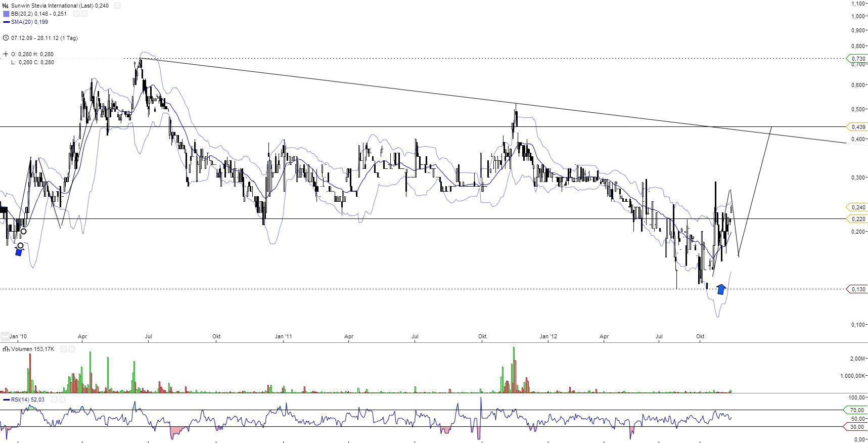Click the L: 0,280 C: 0,280 readout

pyautogui.click(x=32, y=62)
